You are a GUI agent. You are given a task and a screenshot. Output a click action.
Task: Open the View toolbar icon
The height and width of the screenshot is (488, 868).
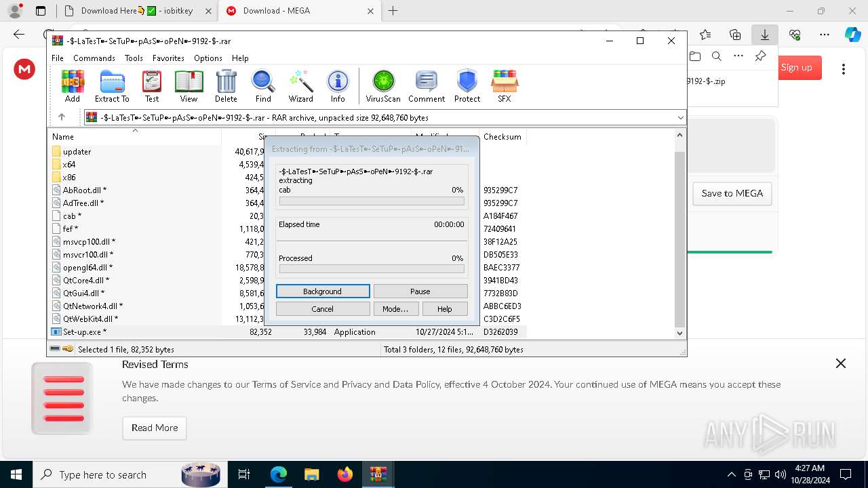click(x=189, y=86)
